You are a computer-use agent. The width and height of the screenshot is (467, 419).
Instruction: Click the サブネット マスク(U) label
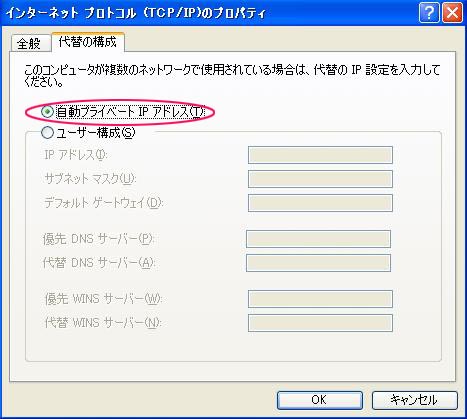90,179
